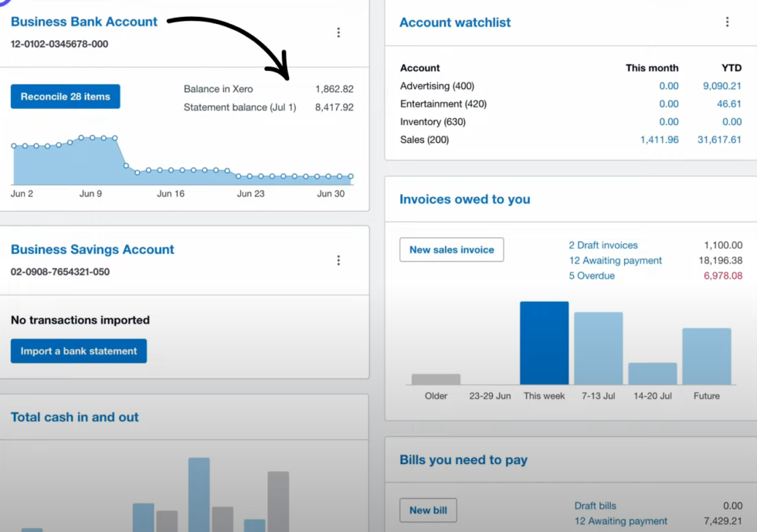The height and width of the screenshot is (532, 757).
Task: Open the Business Bank Account options menu
Action: (338, 32)
